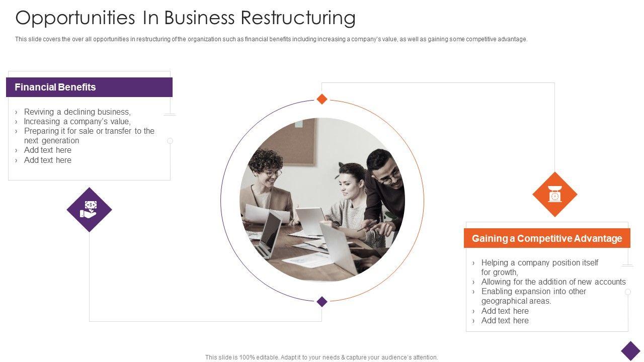Select the purple diamond below the circle

pos(322,302)
